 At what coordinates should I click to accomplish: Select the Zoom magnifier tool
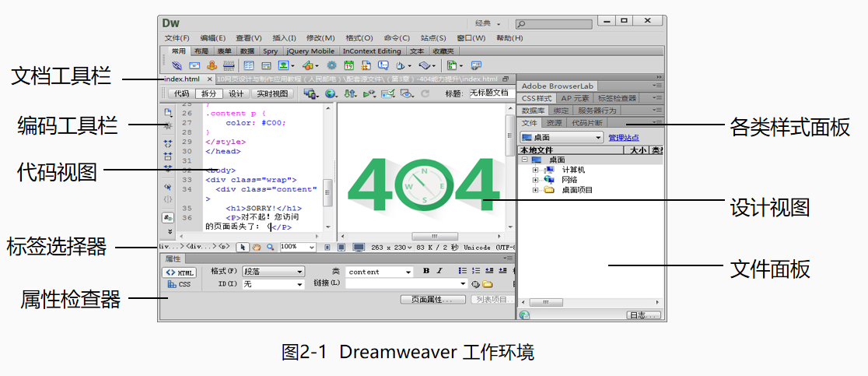(270, 247)
